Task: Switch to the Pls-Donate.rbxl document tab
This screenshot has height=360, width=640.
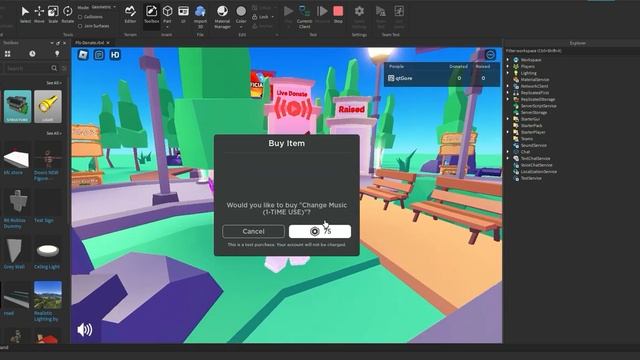Action: coord(89,43)
